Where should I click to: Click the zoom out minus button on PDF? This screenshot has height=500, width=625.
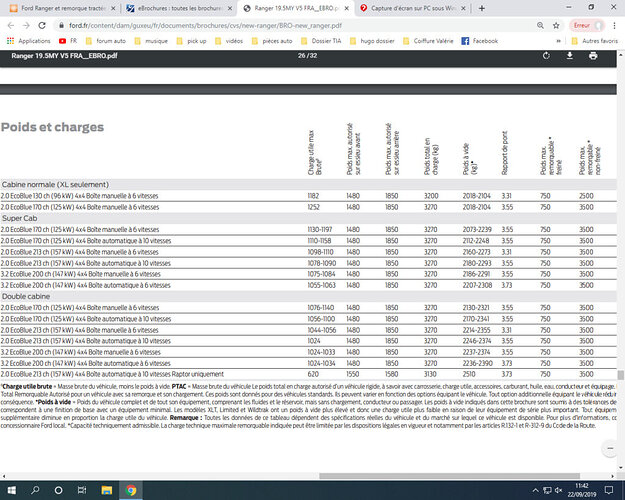pos(610,448)
